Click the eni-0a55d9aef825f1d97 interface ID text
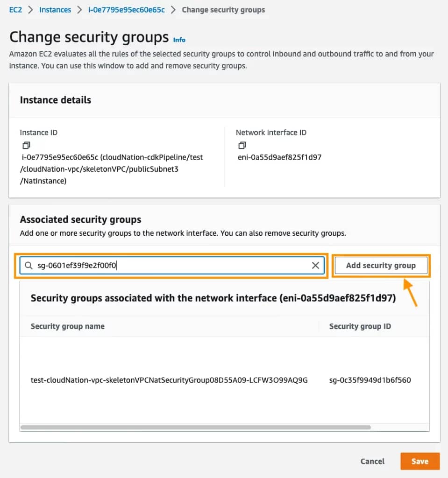 (x=280, y=157)
